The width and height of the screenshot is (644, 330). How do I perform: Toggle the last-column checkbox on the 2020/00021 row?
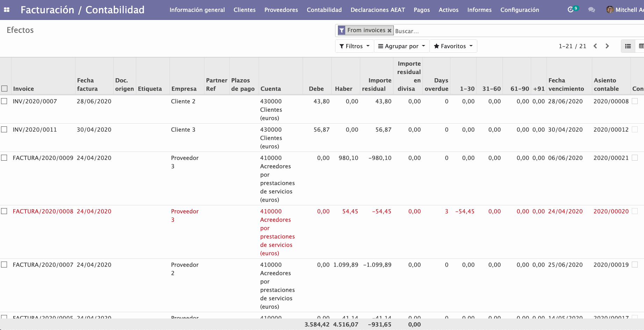635,157
